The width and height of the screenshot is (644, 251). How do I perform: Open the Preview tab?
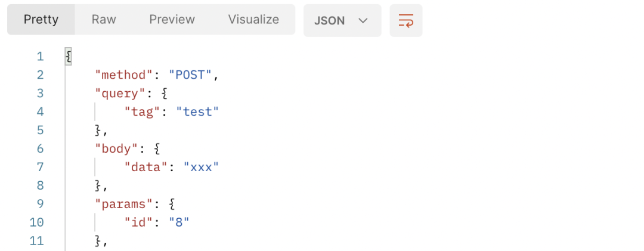click(172, 19)
